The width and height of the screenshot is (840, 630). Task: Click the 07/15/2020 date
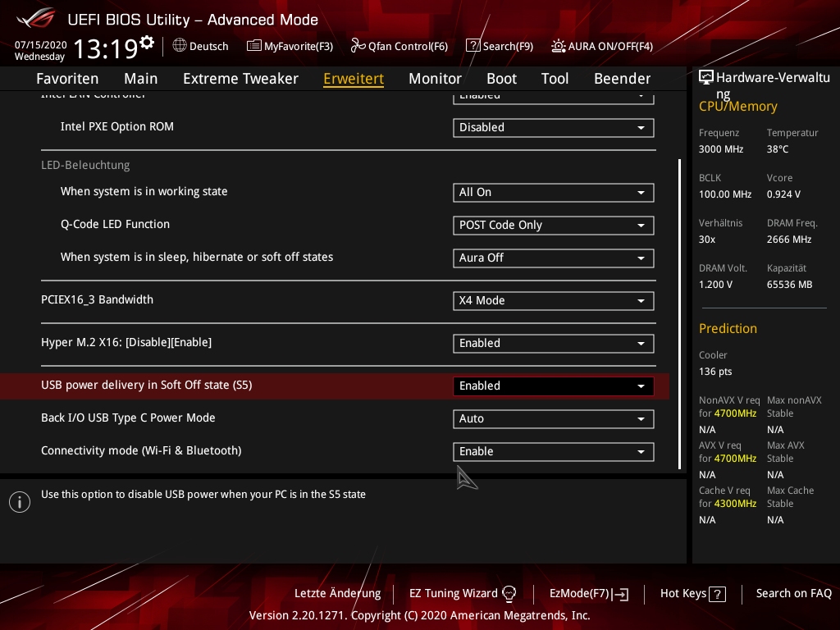point(41,44)
